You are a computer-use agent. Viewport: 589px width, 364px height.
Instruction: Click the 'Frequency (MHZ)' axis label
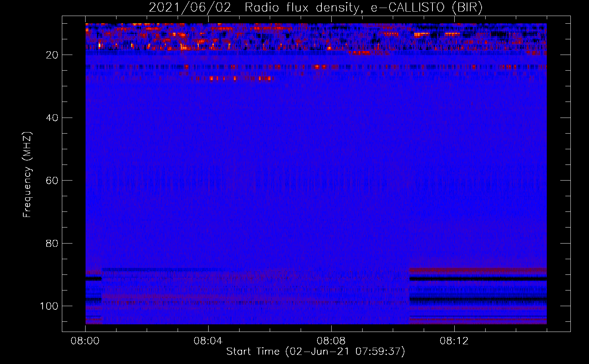coord(27,174)
